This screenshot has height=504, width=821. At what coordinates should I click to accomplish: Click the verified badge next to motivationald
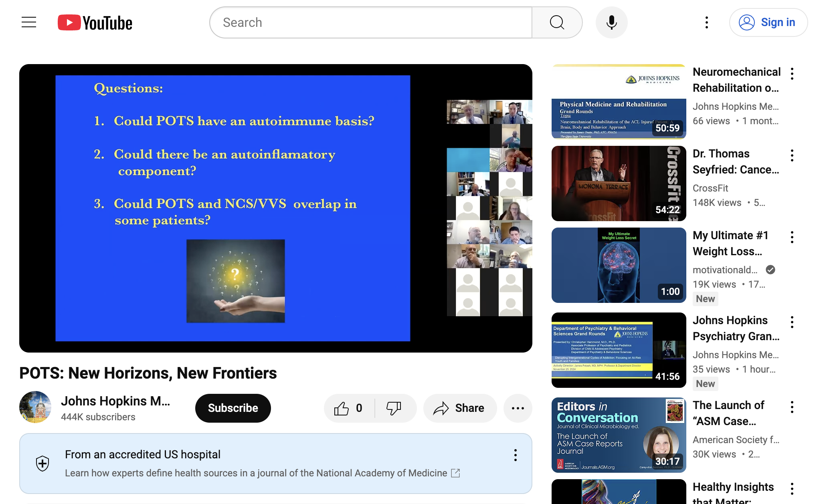coord(770,270)
